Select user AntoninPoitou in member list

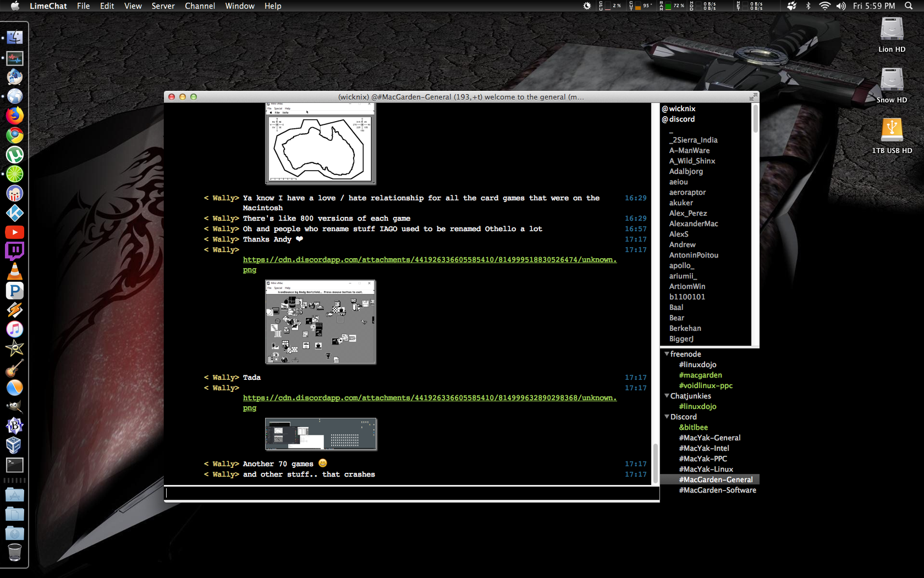(694, 255)
